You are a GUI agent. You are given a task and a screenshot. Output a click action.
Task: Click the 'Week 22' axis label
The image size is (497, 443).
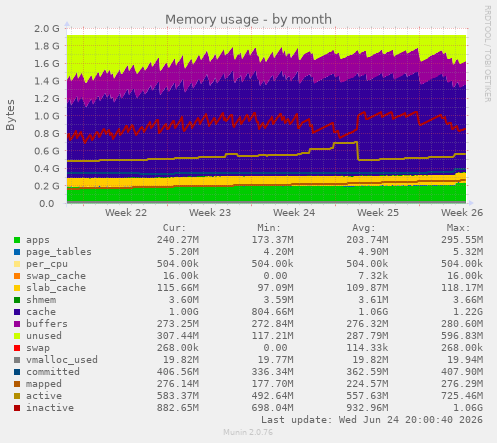click(126, 213)
